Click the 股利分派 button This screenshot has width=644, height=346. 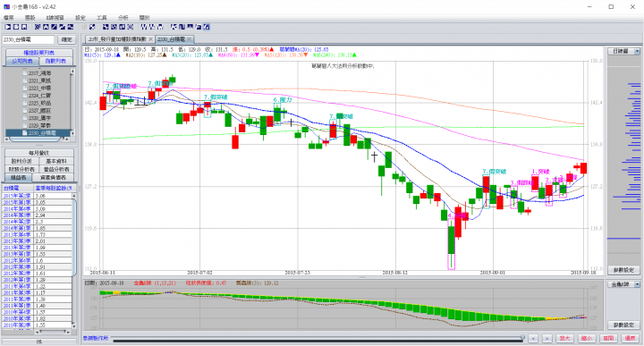tap(21, 161)
